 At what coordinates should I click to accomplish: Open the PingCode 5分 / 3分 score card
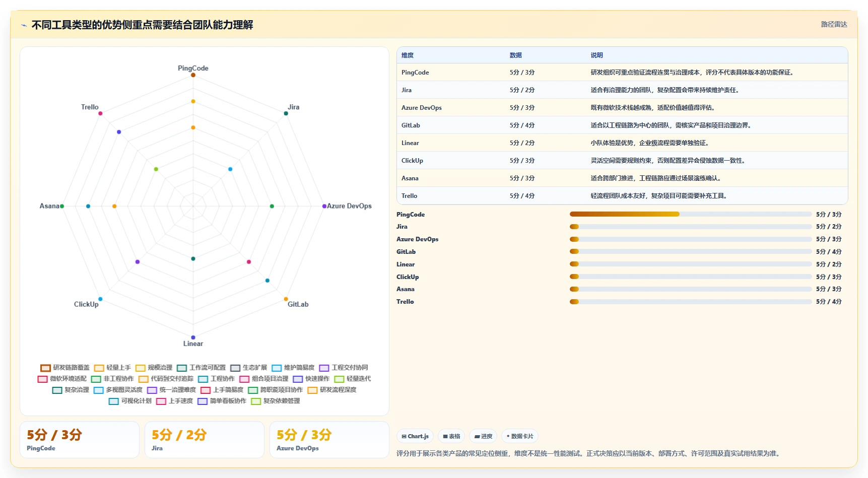pos(80,440)
